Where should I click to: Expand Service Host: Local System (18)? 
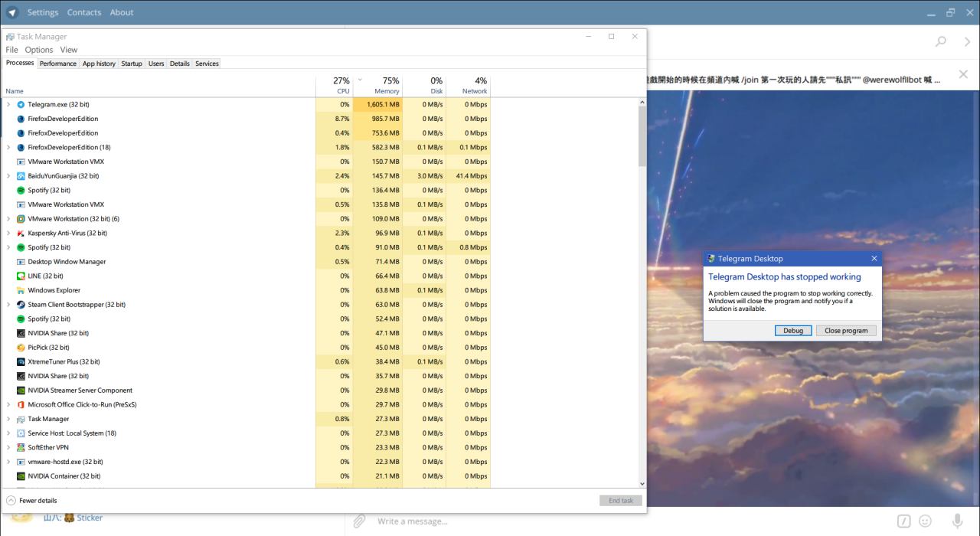8,433
